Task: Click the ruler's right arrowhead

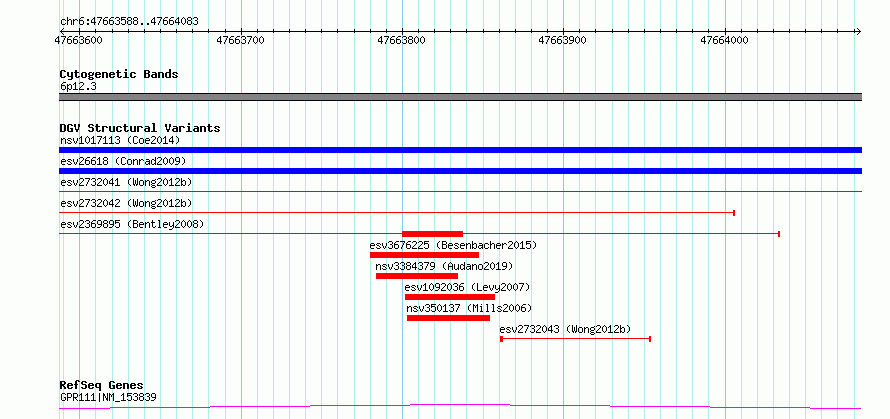Action: point(858,31)
